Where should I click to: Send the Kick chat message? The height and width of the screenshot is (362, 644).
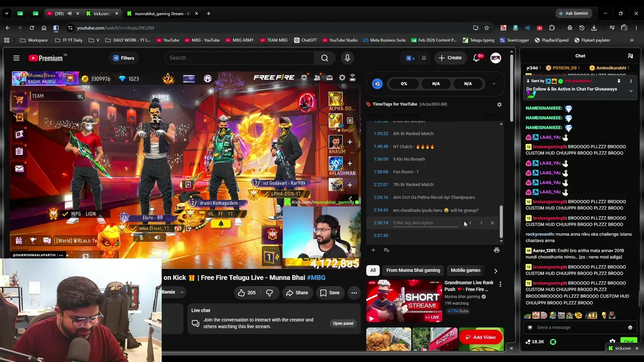628,342
